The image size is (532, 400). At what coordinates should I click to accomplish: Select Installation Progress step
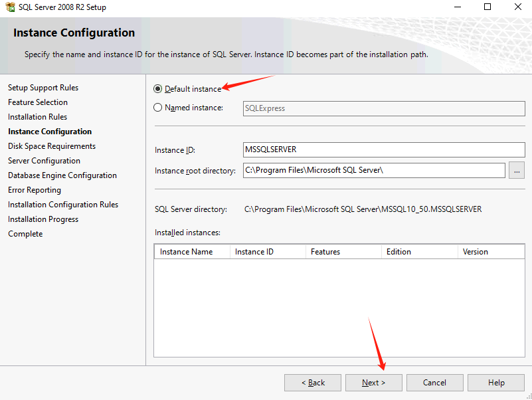coord(43,219)
